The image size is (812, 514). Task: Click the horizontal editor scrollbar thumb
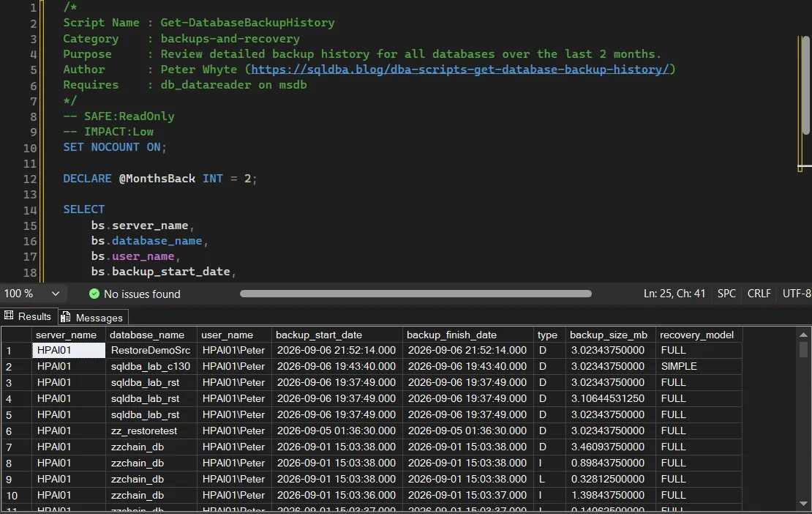(416, 294)
